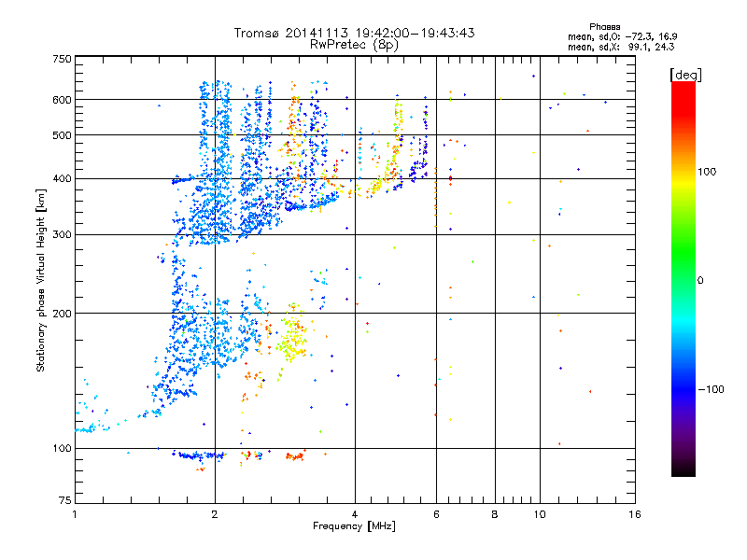The width and height of the screenshot is (747, 560).
Task: Click the phase colorbar gradient
Action: point(684,279)
